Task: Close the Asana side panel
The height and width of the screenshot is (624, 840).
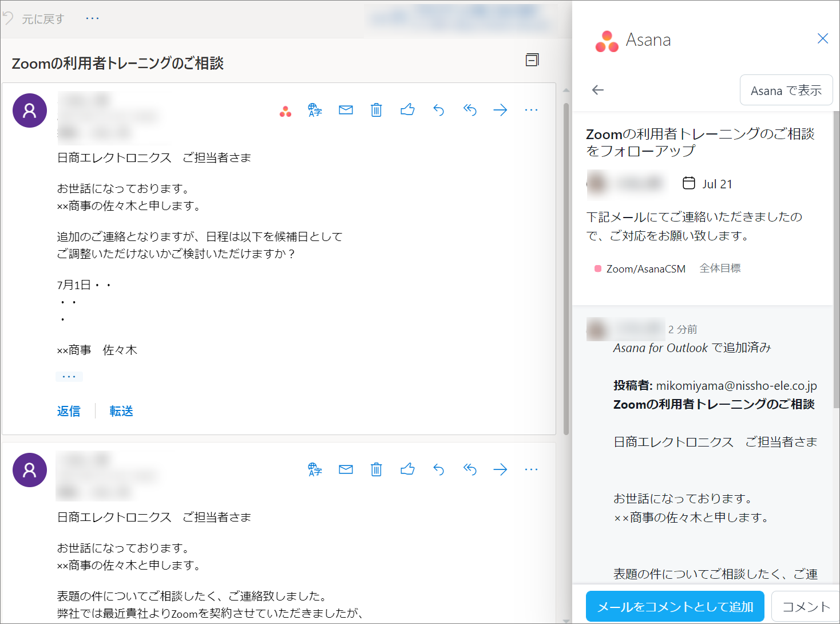Action: pyautogui.click(x=823, y=38)
